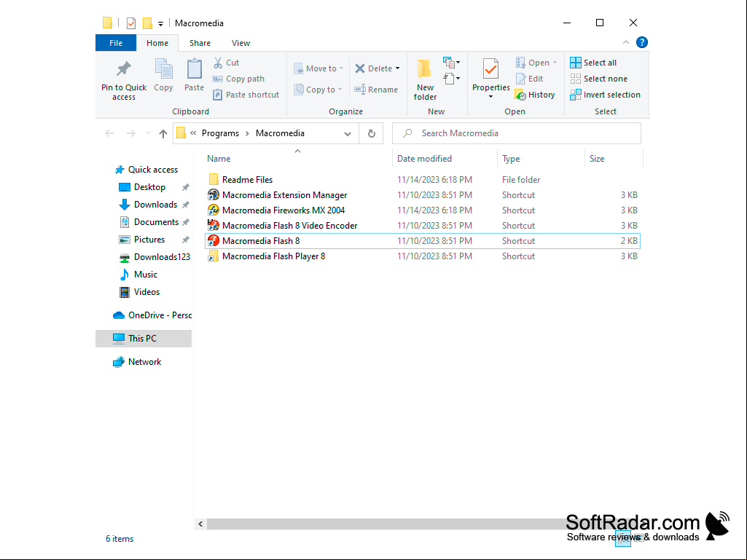
Task: Switch to the View tab
Action: tap(240, 43)
